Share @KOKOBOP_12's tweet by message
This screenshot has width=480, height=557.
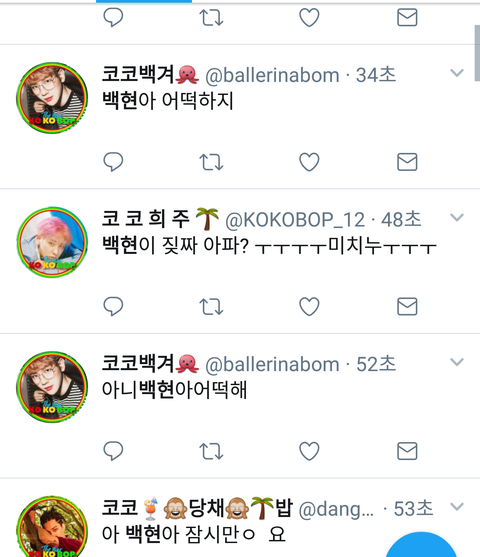(x=407, y=307)
